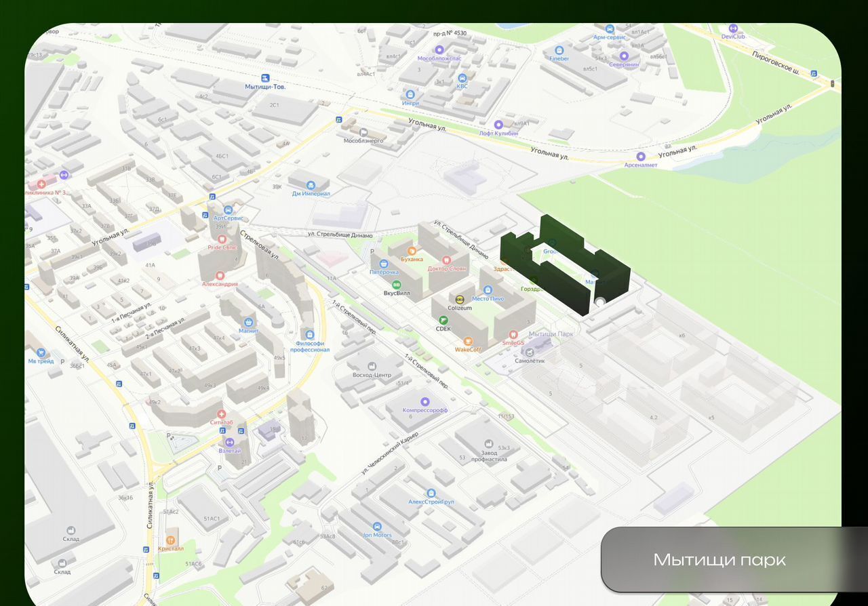The image size is (868, 606).
Task: Click the traffic light icon on Пироговское ш.
Action: 833,83
